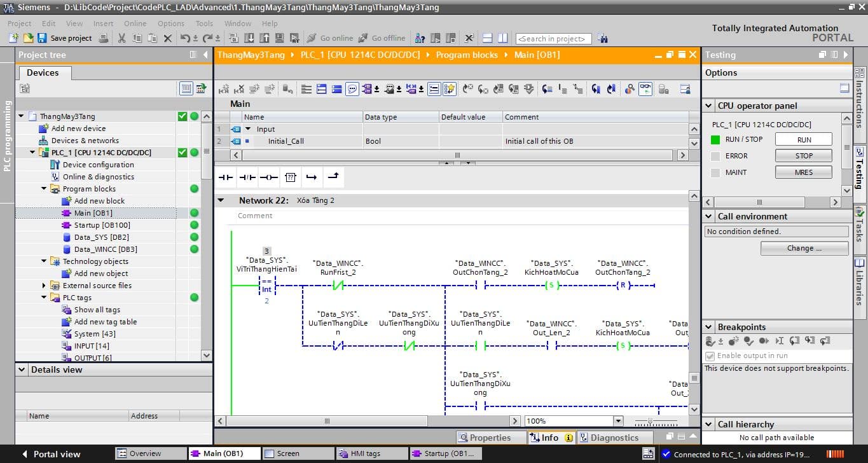Insert empty box instruction
The image size is (868, 463).
pos(290,177)
